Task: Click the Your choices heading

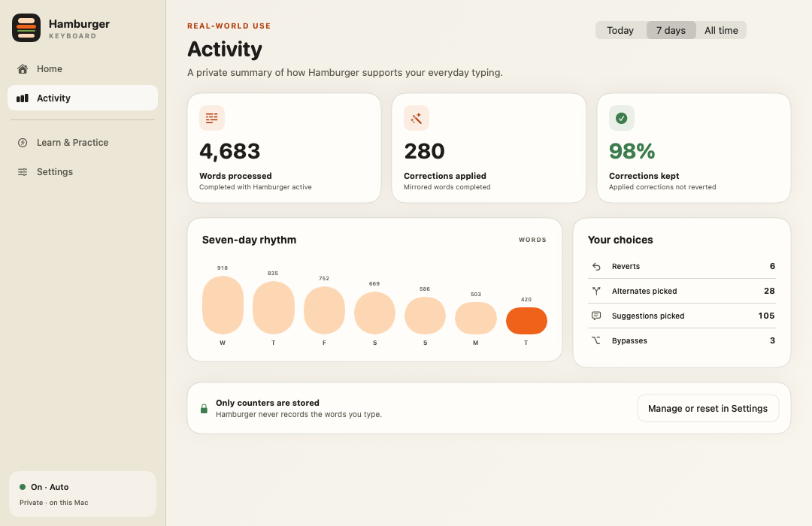Action: pyautogui.click(x=620, y=240)
